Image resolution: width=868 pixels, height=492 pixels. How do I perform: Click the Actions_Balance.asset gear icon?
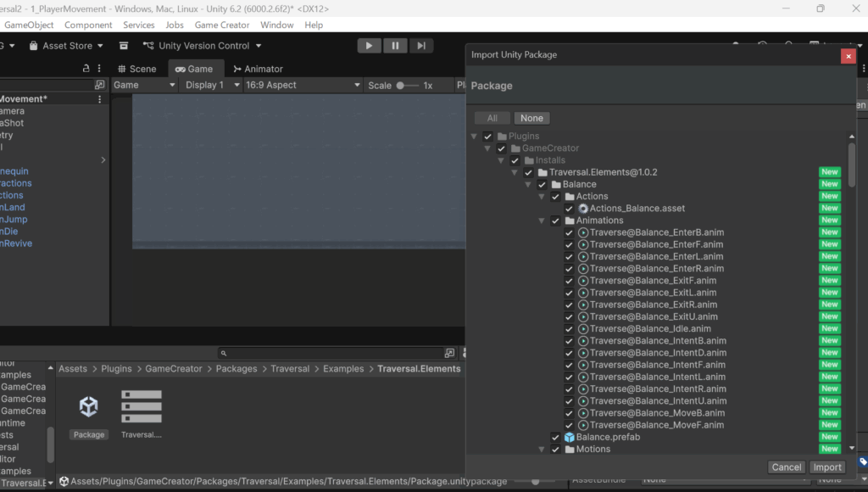(583, 208)
